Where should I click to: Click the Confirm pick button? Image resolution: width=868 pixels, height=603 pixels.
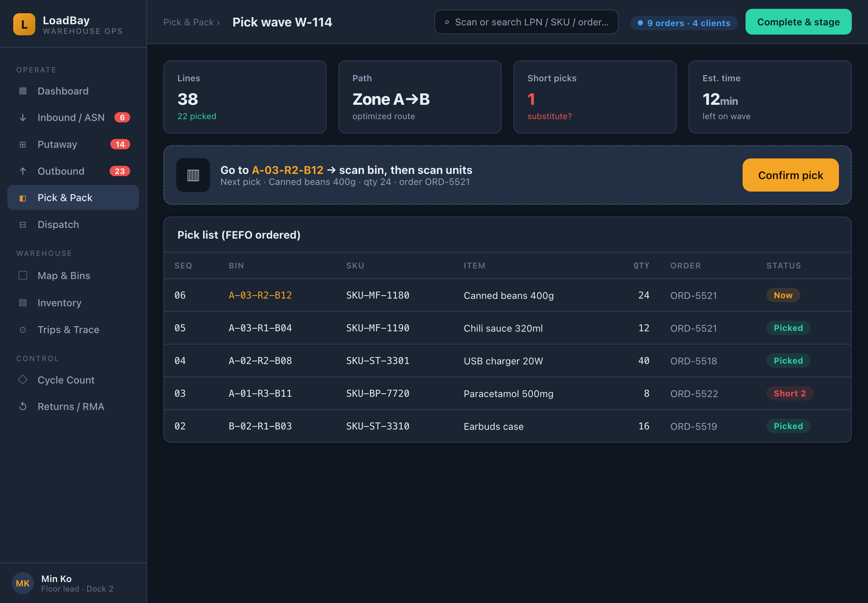click(790, 175)
